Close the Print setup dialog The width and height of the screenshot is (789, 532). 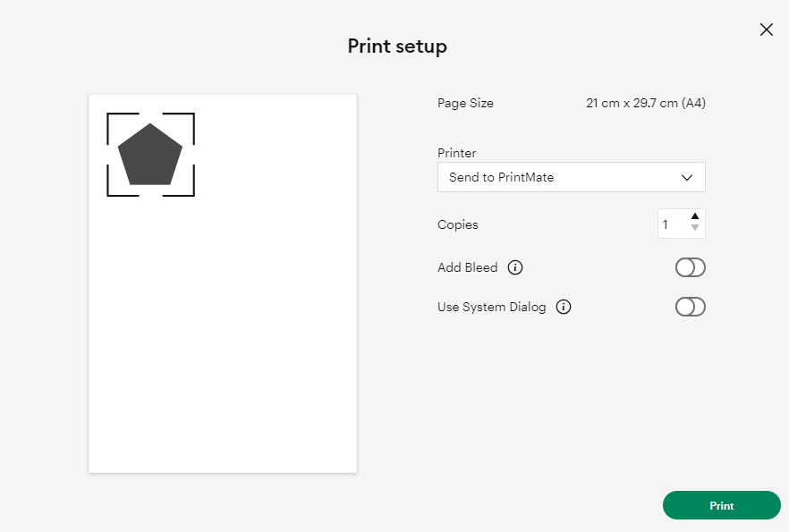pos(766,30)
